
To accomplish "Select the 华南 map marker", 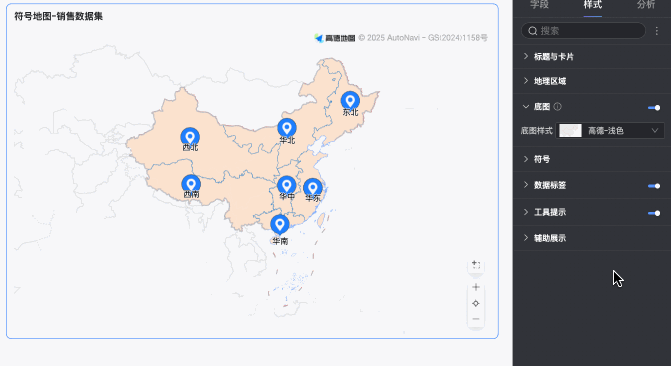I will click(280, 225).
